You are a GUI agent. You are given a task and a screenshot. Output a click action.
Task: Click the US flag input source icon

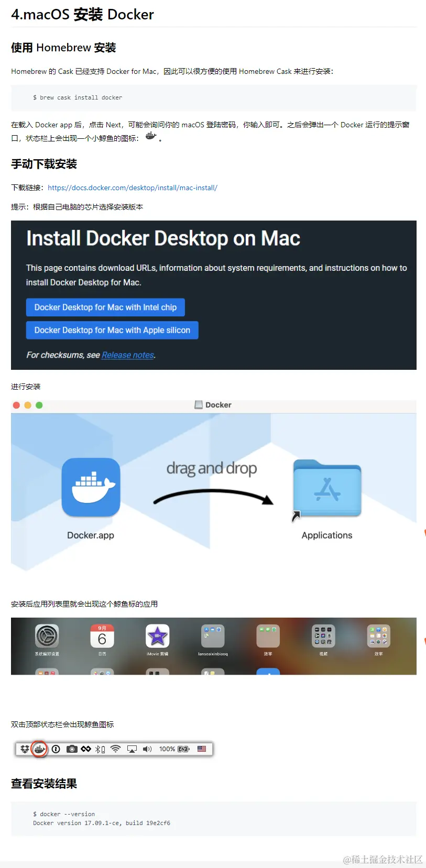(202, 749)
